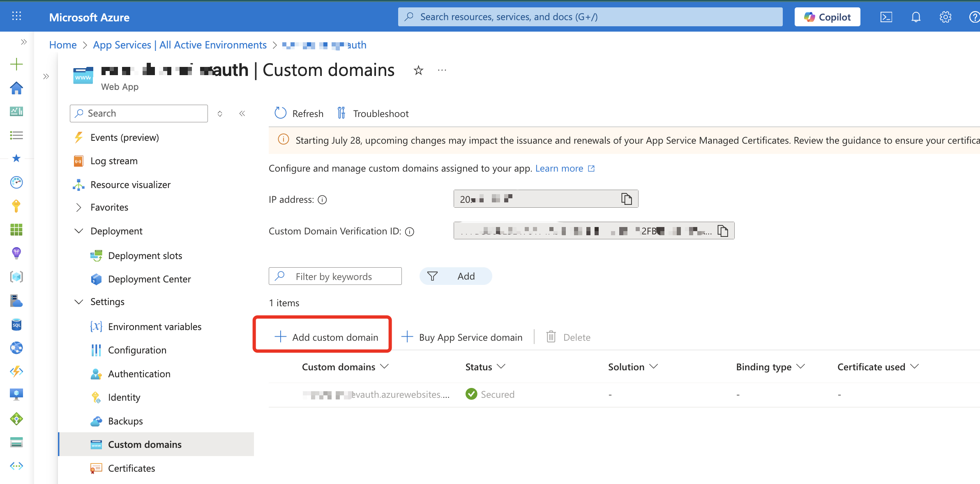The width and height of the screenshot is (980, 484).
Task: Open Azure Cloud Shell icon
Action: click(x=886, y=17)
